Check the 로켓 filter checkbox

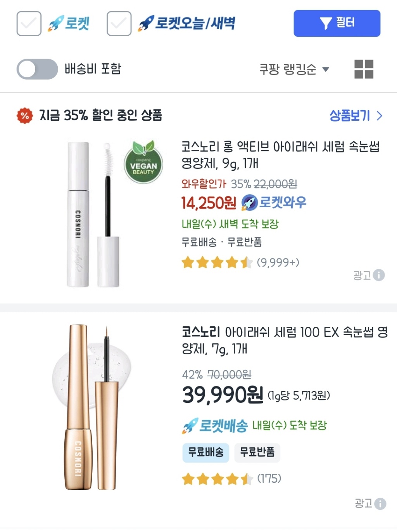[x=29, y=24]
